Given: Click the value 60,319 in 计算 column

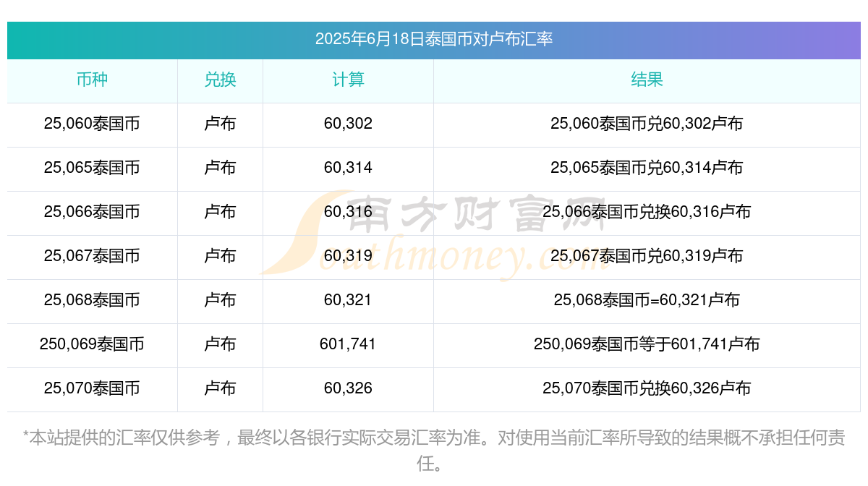Looking at the screenshot, I should coord(348,256).
